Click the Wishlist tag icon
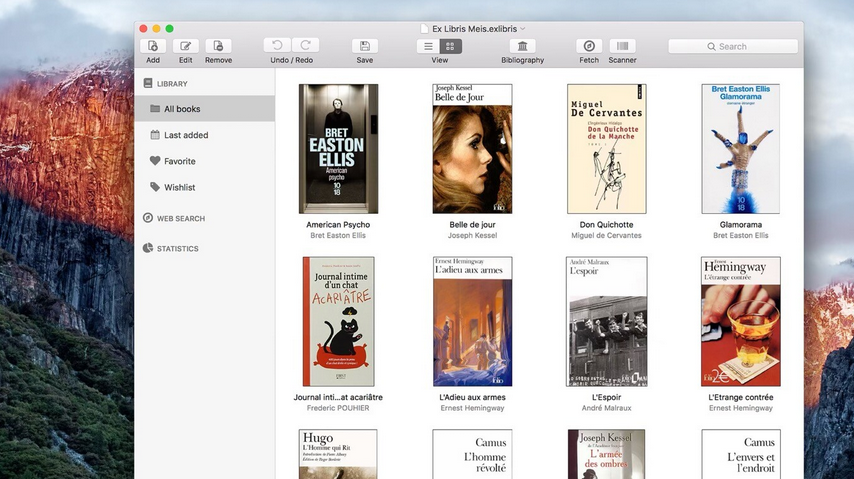Image resolution: width=854 pixels, height=479 pixels. 155,187
